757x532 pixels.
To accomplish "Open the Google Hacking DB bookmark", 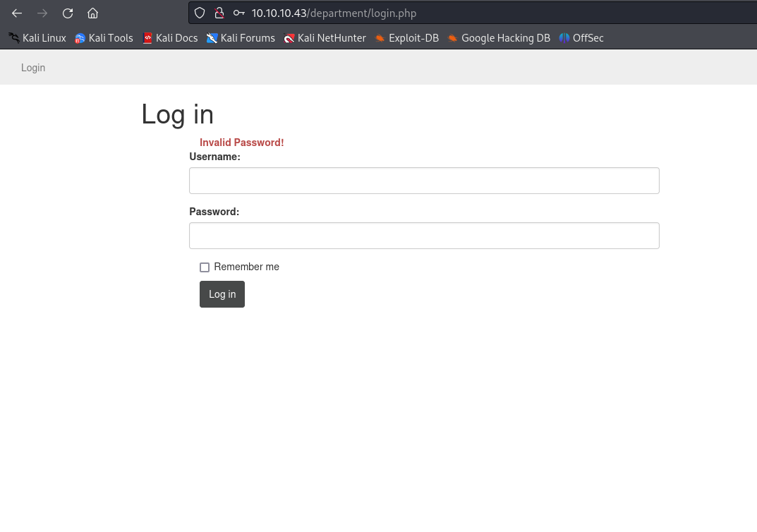I will click(x=498, y=38).
